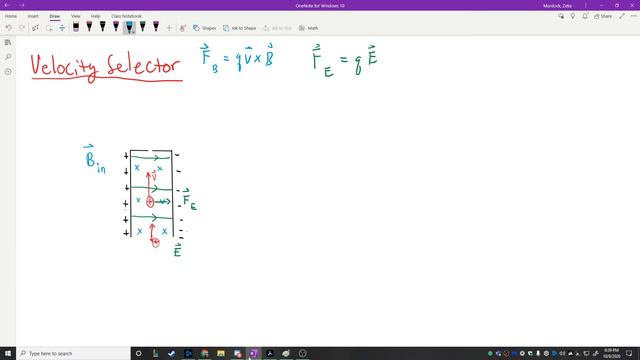Image resolution: width=640 pixels, height=360 pixels.
Task: Open the Draw tab
Action: pos(55,16)
